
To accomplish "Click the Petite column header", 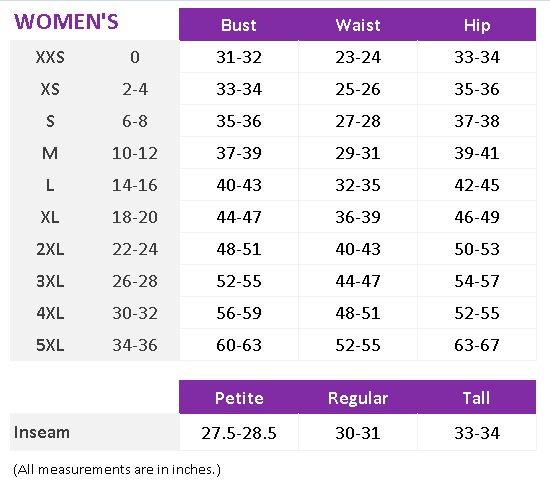I will 239,398.
